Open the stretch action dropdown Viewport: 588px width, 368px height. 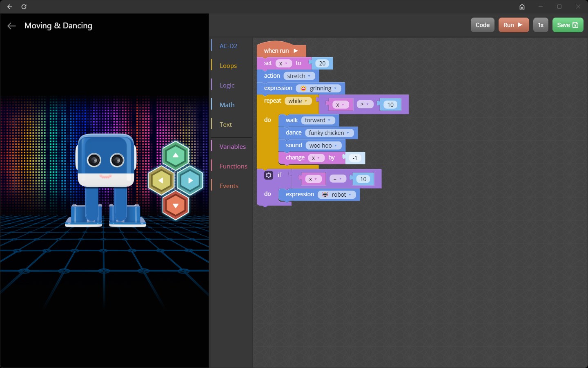click(299, 76)
